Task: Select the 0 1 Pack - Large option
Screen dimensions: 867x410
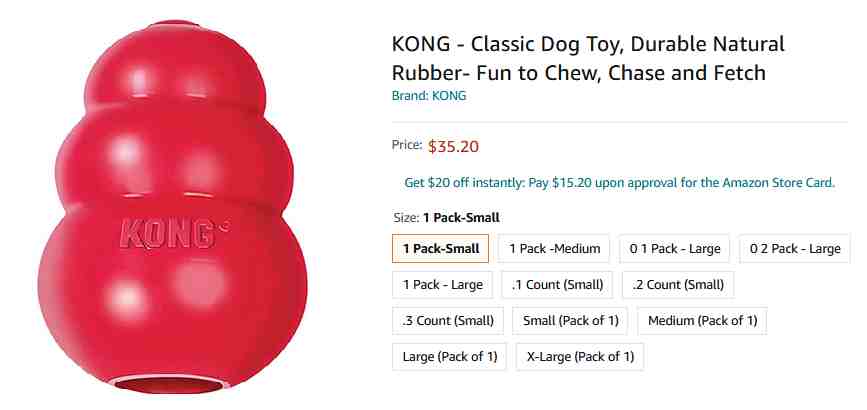Action: [675, 248]
